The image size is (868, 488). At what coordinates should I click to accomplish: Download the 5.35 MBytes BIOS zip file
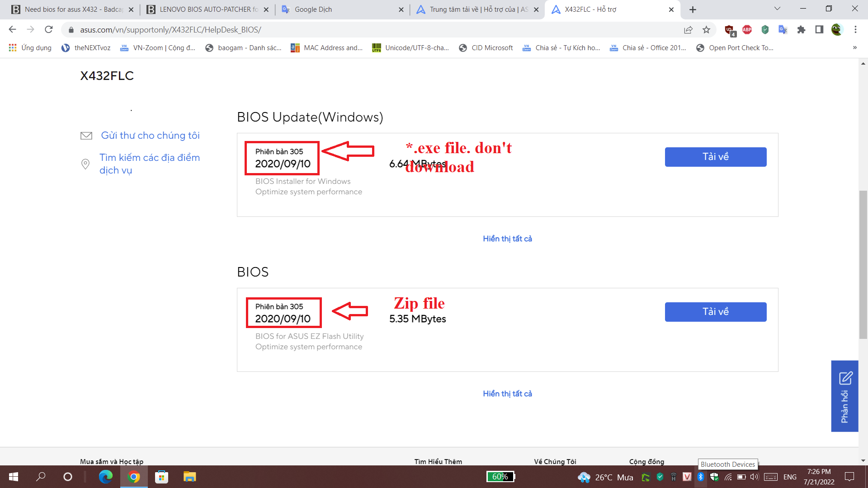[715, 312]
